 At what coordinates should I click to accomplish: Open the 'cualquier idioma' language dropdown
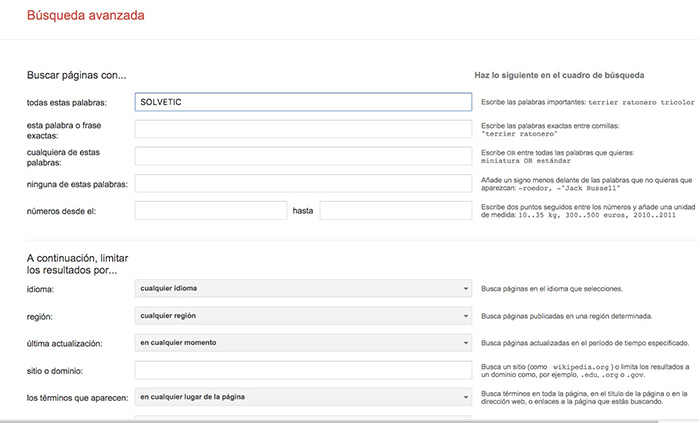303,289
